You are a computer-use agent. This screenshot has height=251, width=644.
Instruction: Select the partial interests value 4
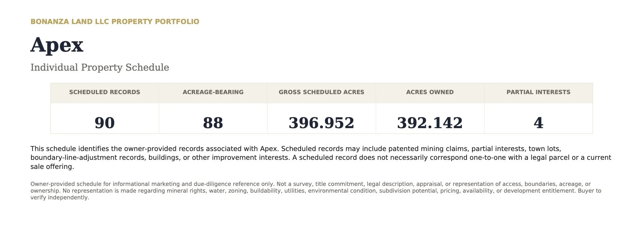(x=538, y=123)
